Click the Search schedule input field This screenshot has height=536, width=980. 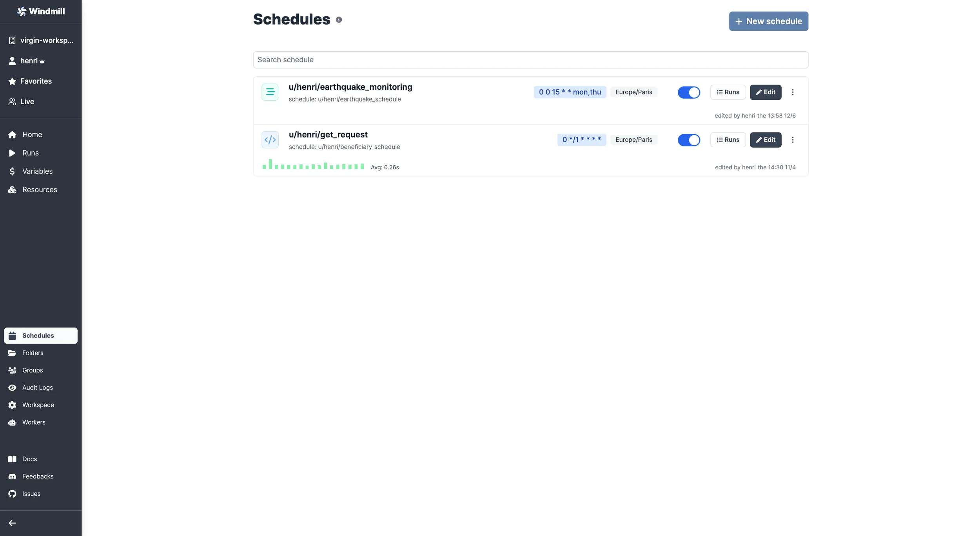[x=530, y=60]
